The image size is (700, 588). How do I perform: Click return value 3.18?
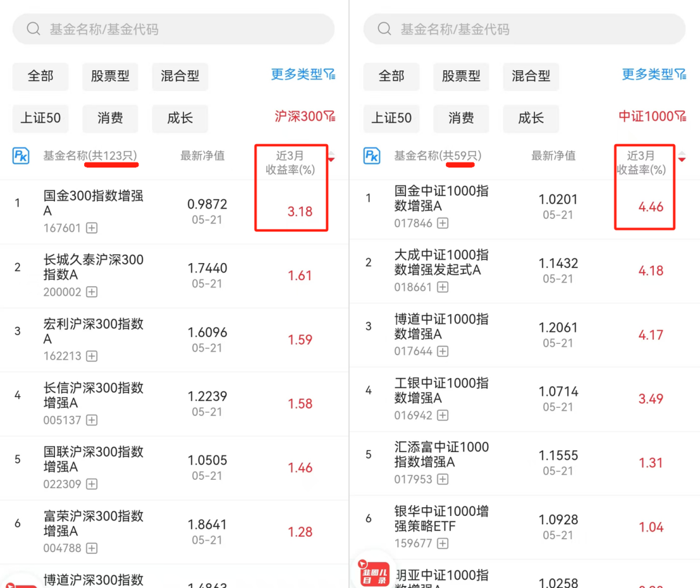[x=300, y=212]
